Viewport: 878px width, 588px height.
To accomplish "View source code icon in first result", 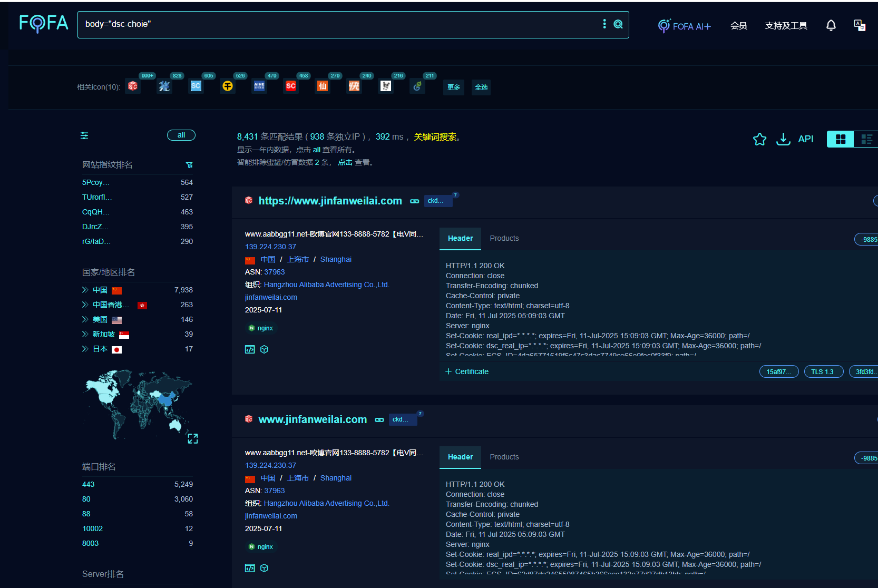I will 250,349.
